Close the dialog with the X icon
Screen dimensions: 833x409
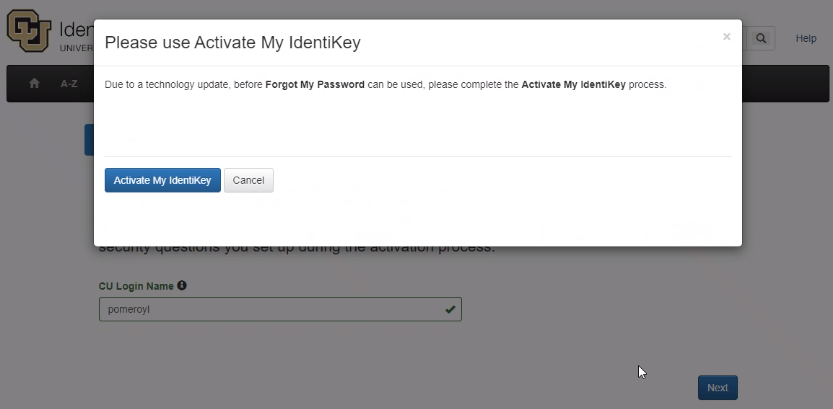[727, 37]
